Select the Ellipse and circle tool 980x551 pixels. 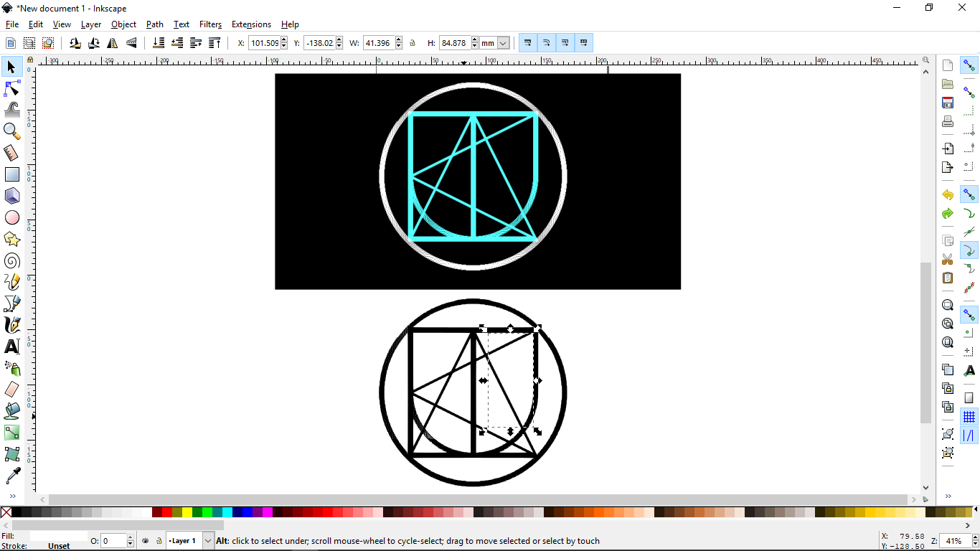pyautogui.click(x=12, y=217)
